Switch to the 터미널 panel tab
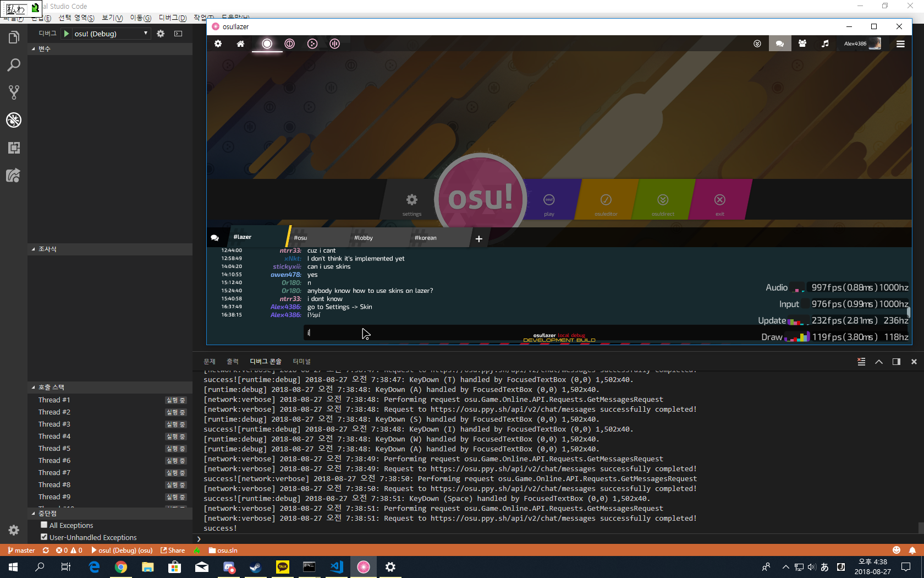The width and height of the screenshot is (924, 578). coord(301,361)
